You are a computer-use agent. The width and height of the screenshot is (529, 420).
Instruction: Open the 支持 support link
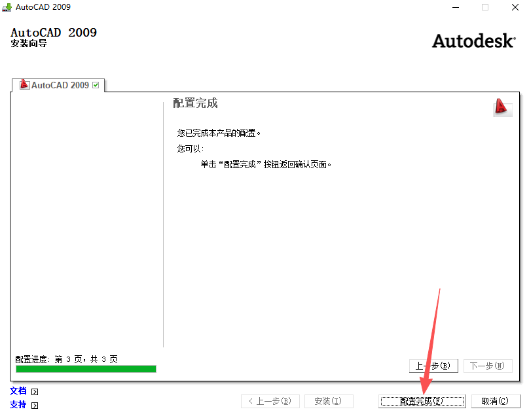(18, 404)
